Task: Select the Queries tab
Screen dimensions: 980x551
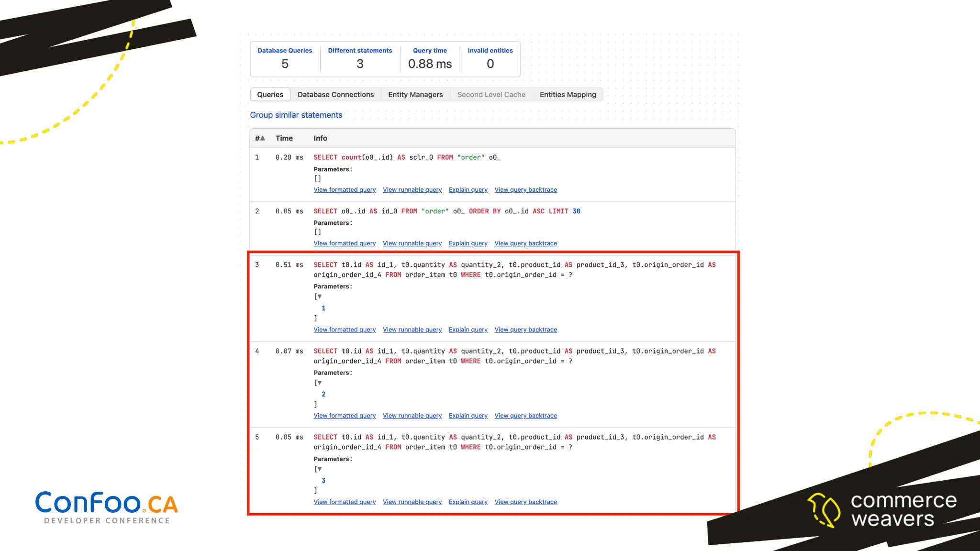Action: [270, 95]
